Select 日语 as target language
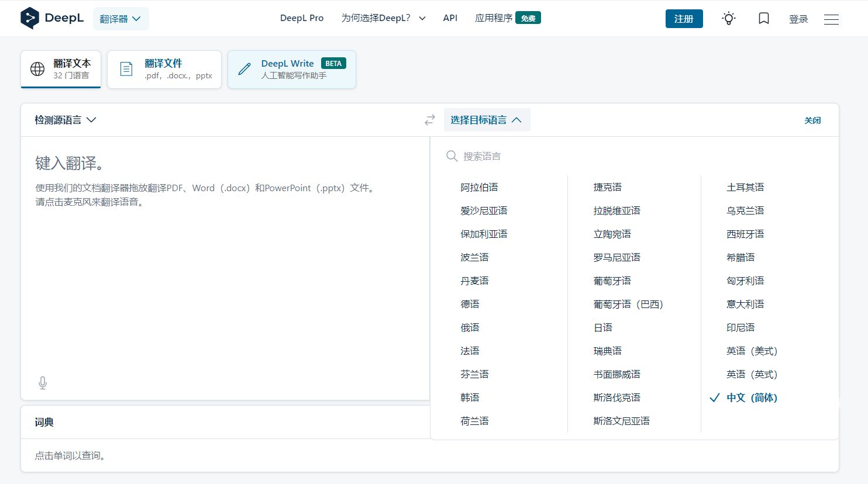 (603, 327)
